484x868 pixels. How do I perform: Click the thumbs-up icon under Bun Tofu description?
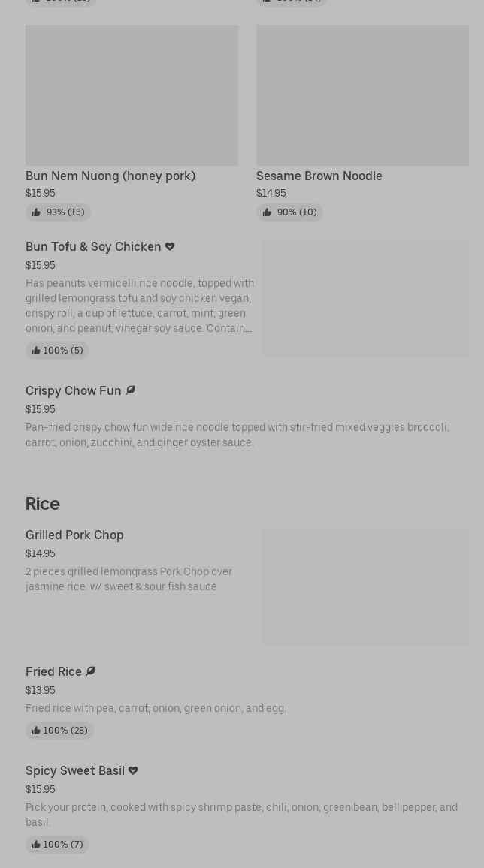pos(36,351)
